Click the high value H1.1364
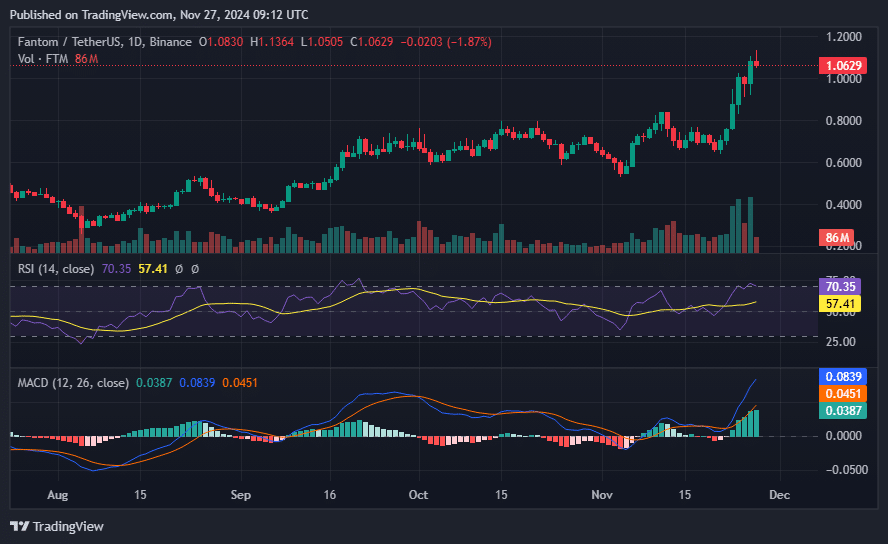 (272, 42)
